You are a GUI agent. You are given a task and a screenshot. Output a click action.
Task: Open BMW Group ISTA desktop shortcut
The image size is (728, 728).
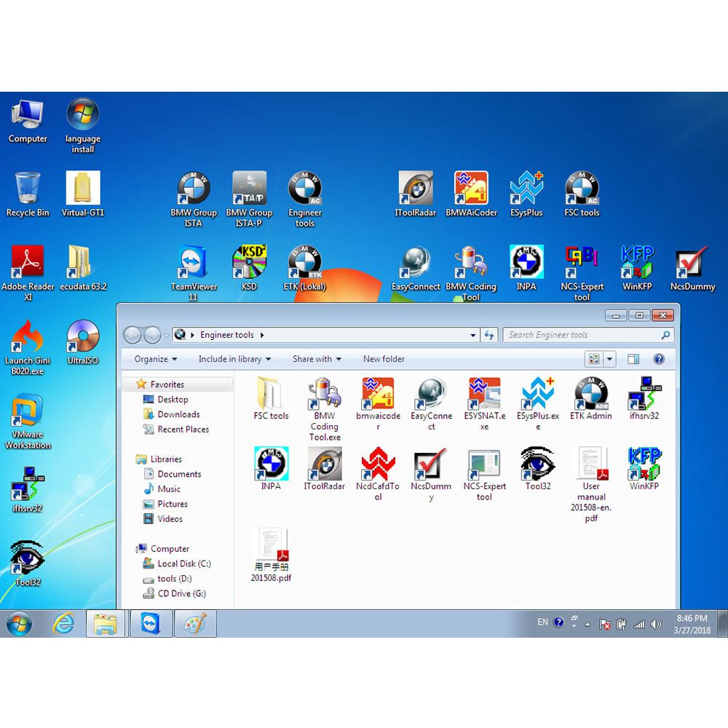(x=194, y=199)
